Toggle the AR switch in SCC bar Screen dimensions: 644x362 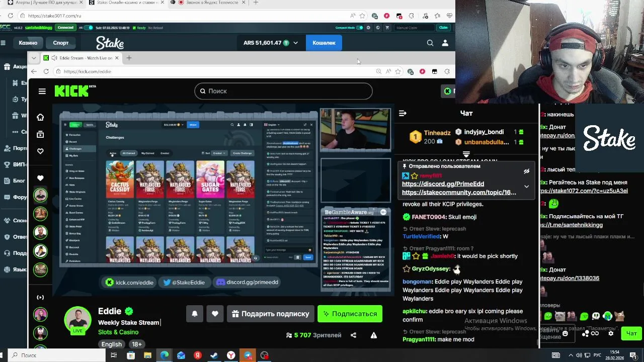point(89,28)
